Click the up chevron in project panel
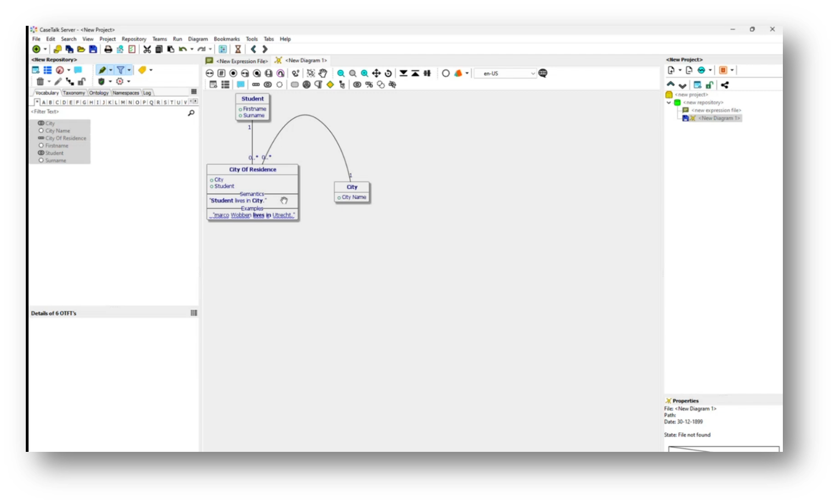The image size is (835, 504). tap(670, 85)
